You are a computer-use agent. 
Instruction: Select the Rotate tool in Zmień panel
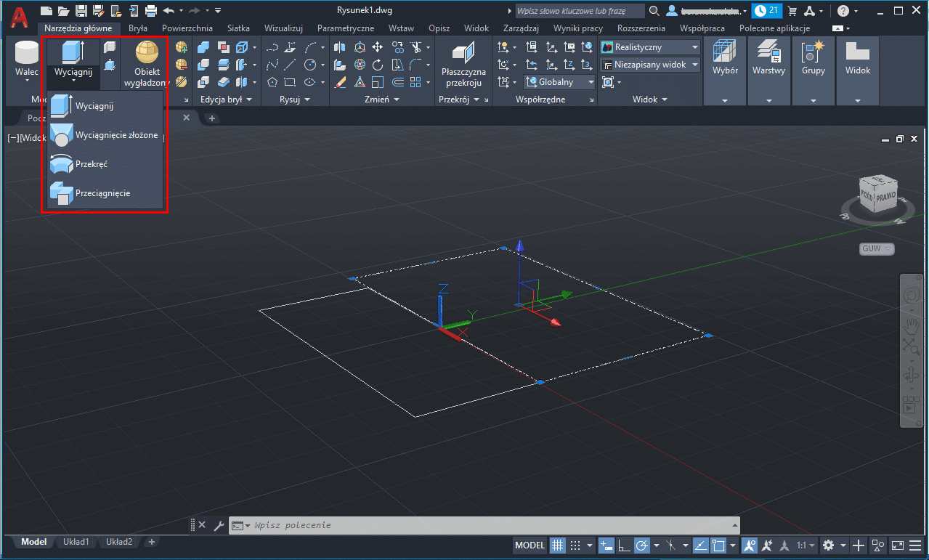(378, 65)
